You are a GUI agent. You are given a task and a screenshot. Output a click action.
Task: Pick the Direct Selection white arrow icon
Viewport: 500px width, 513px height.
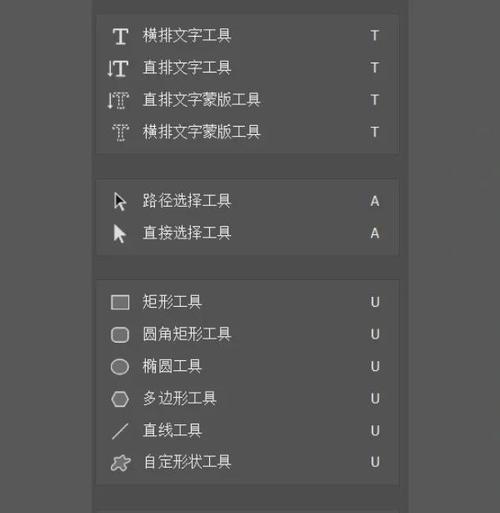click(120, 233)
